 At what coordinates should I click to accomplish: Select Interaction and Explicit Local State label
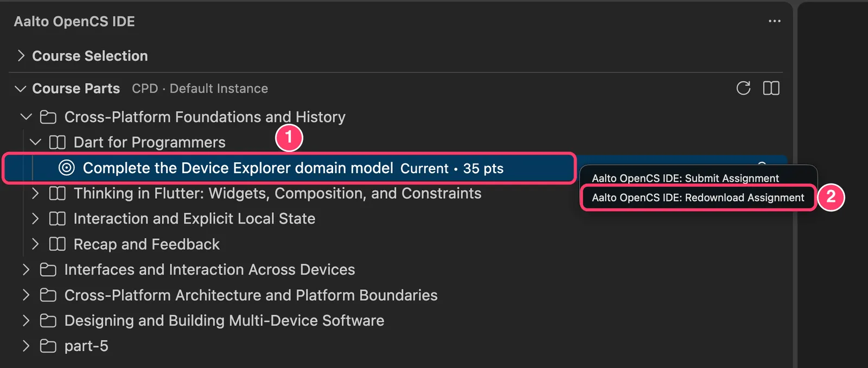click(194, 219)
